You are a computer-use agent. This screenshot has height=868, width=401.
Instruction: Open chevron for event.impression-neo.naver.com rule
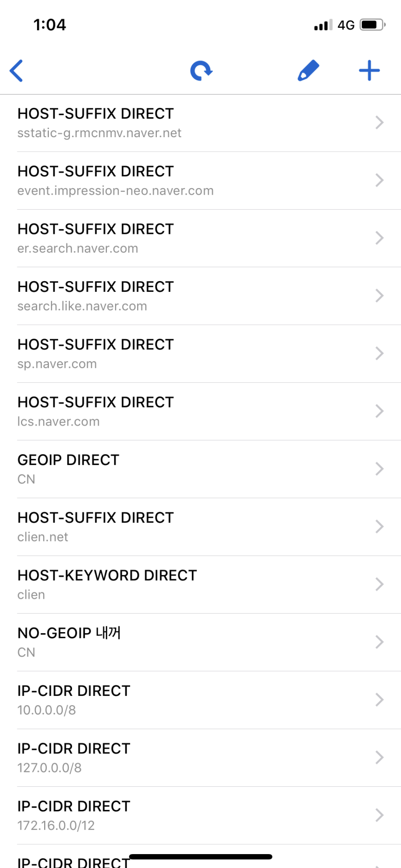379,180
